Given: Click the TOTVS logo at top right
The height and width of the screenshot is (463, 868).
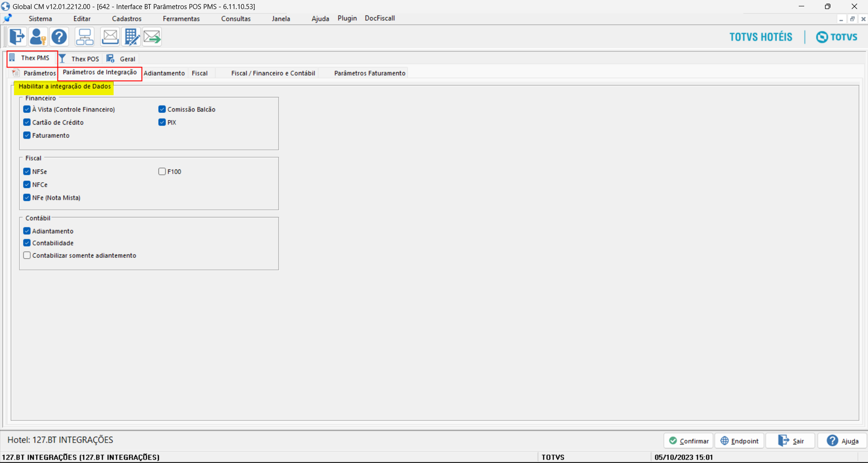Looking at the screenshot, I should [x=837, y=37].
